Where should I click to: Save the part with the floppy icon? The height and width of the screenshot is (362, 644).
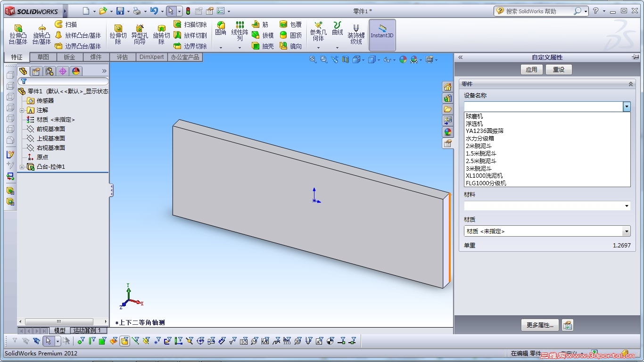pyautogui.click(x=120, y=11)
